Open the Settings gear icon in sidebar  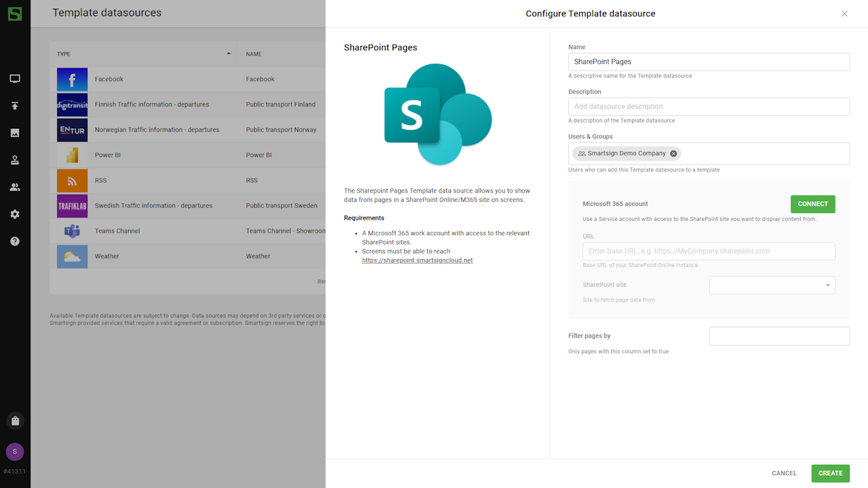tap(15, 214)
